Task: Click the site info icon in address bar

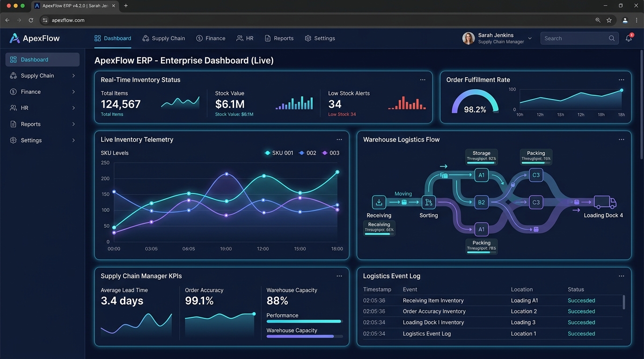Action: click(x=45, y=20)
